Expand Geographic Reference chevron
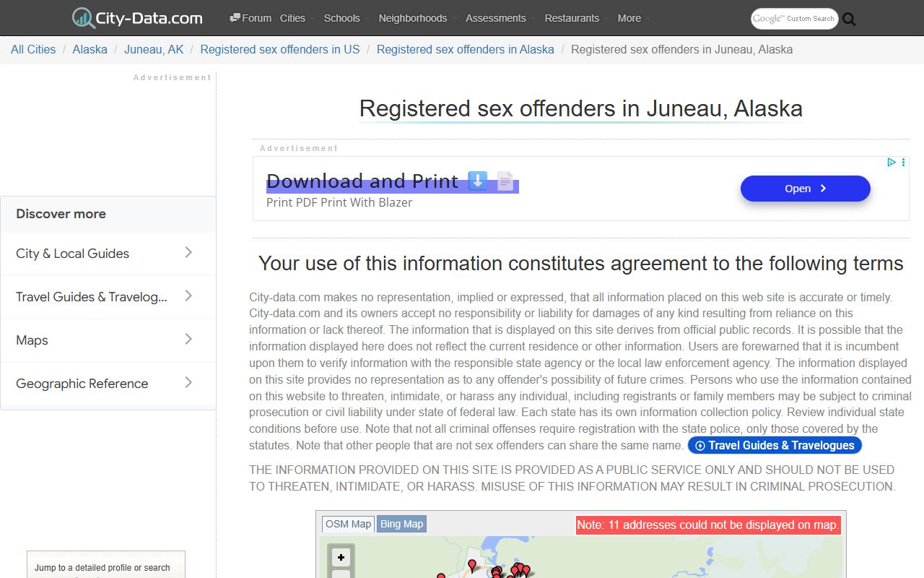The image size is (924, 578). click(x=188, y=382)
